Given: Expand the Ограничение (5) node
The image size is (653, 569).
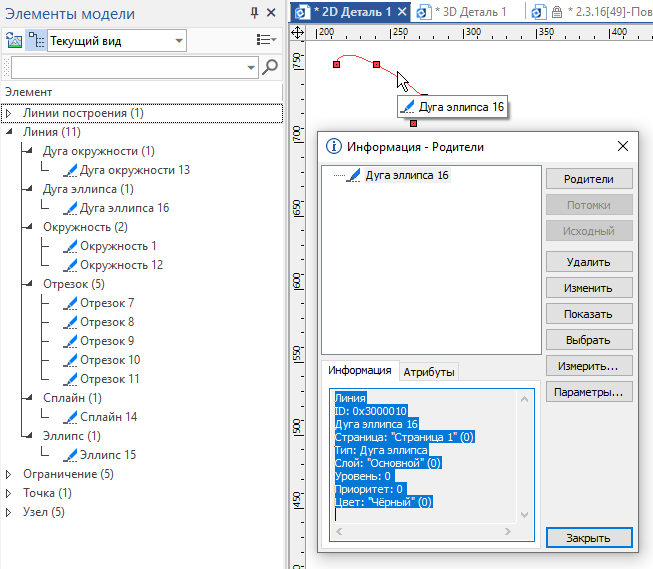Looking at the screenshot, I should [8, 474].
